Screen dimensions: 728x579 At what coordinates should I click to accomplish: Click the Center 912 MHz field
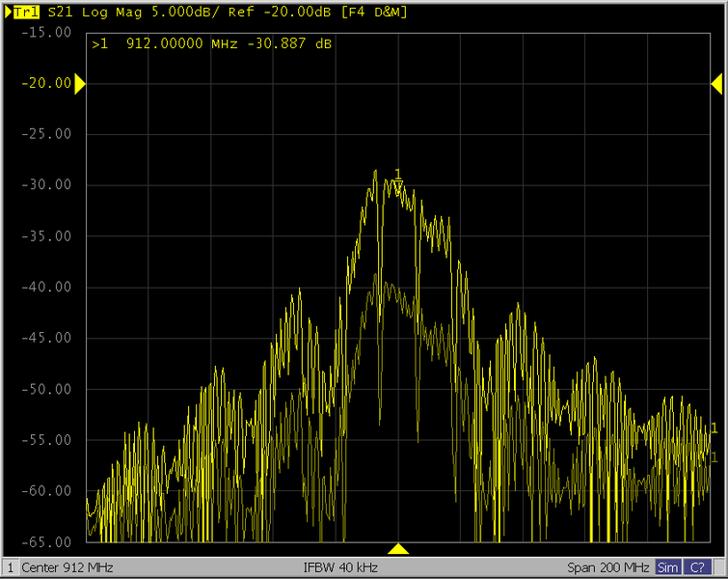[x=67, y=567]
